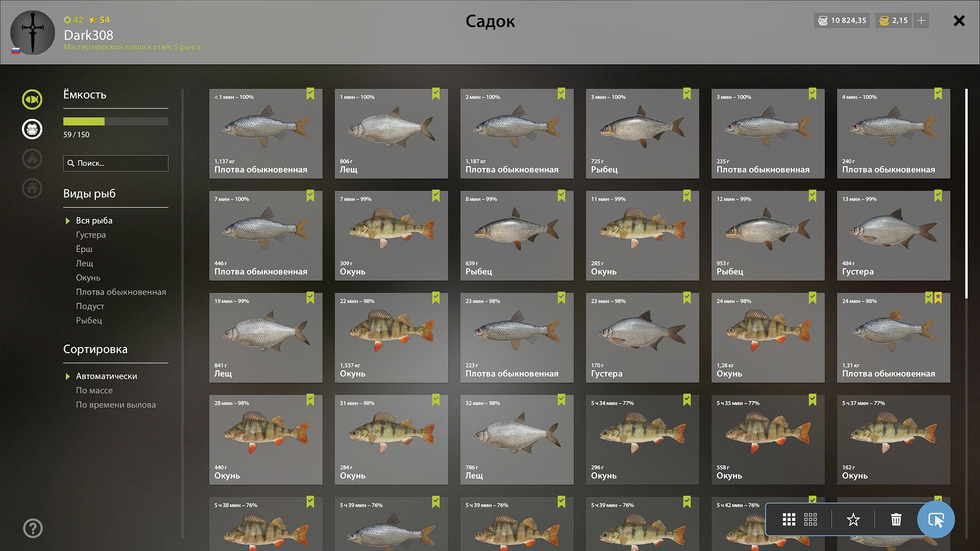Select the 284 г Окунь card

tap(391, 440)
